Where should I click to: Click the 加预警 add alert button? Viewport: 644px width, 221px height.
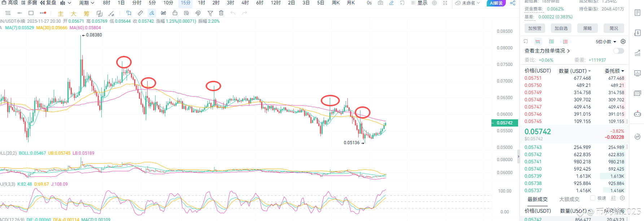click(x=535, y=28)
